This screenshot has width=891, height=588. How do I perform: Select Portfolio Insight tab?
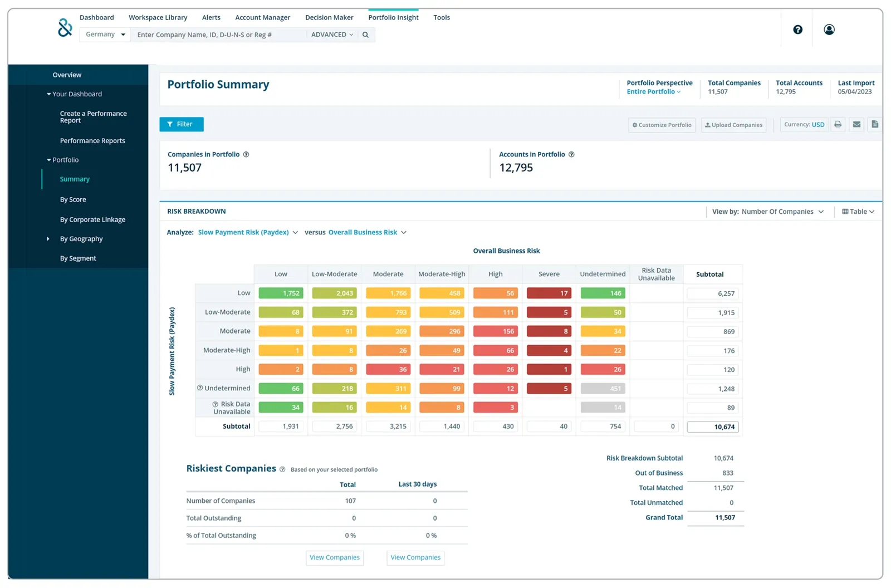tap(393, 17)
